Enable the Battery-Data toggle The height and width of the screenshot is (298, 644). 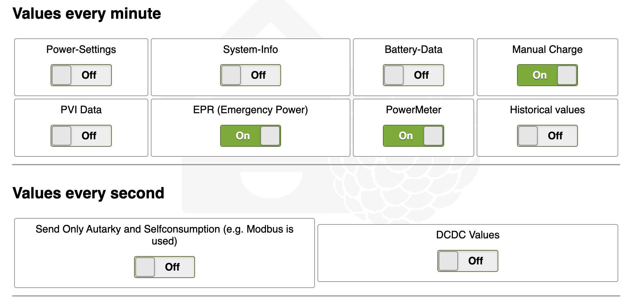(x=413, y=75)
